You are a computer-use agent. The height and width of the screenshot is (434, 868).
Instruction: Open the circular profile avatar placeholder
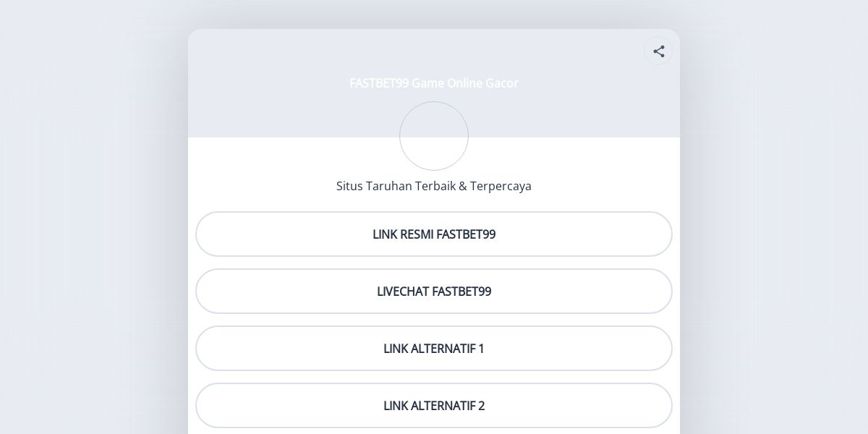[434, 136]
